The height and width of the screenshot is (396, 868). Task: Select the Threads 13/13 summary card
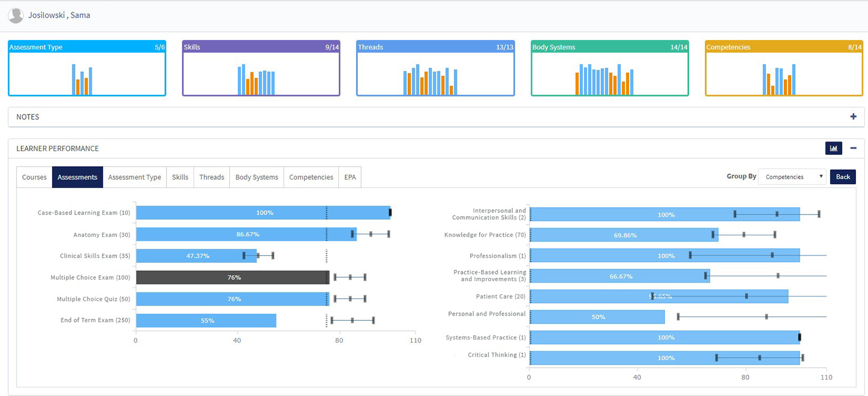pyautogui.click(x=435, y=69)
